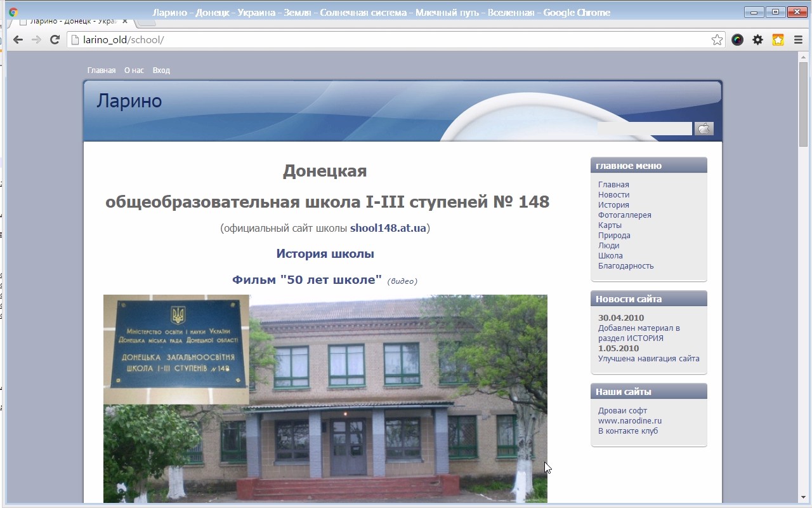Open the Добавлен материал в раздел ИСТОРИЯ news
Screen dimensions: 812x508
pyautogui.click(x=639, y=333)
